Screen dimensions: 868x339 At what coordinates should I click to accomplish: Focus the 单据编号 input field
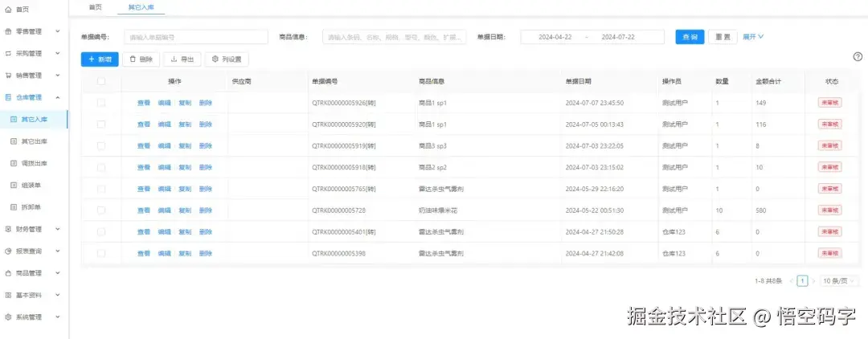click(x=196, y=37)
